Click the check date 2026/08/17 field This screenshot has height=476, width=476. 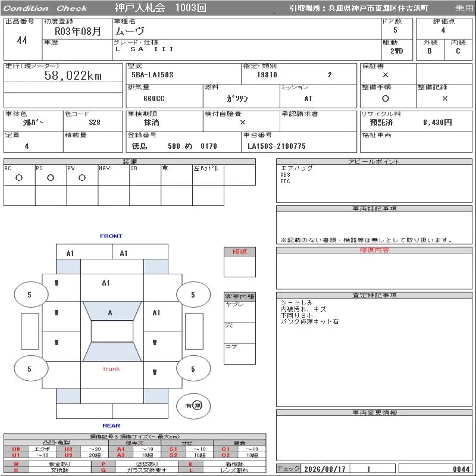click(325, 469)
